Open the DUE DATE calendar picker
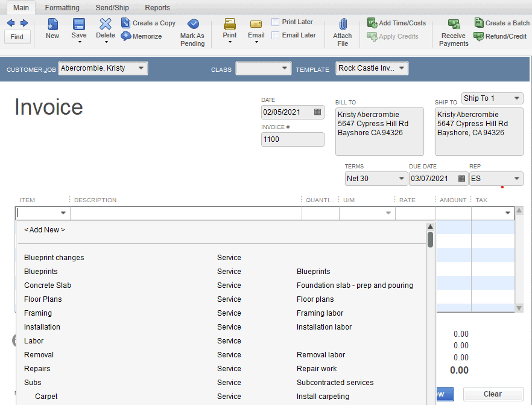 461,179
